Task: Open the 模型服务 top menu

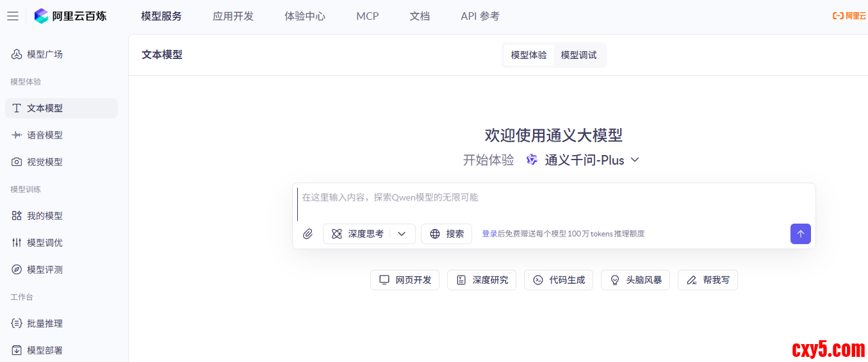Action: 161,16
